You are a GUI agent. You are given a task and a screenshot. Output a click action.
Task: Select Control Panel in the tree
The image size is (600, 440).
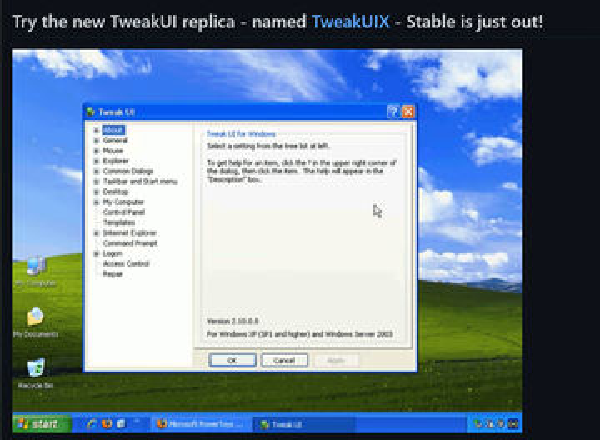coord(124,212)
